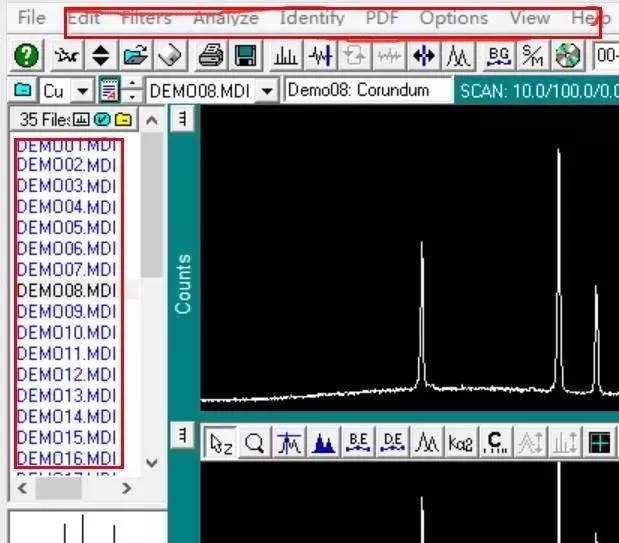619x543 pixels.
Task: Click the printer icon in toolbar
Action: 211,55
